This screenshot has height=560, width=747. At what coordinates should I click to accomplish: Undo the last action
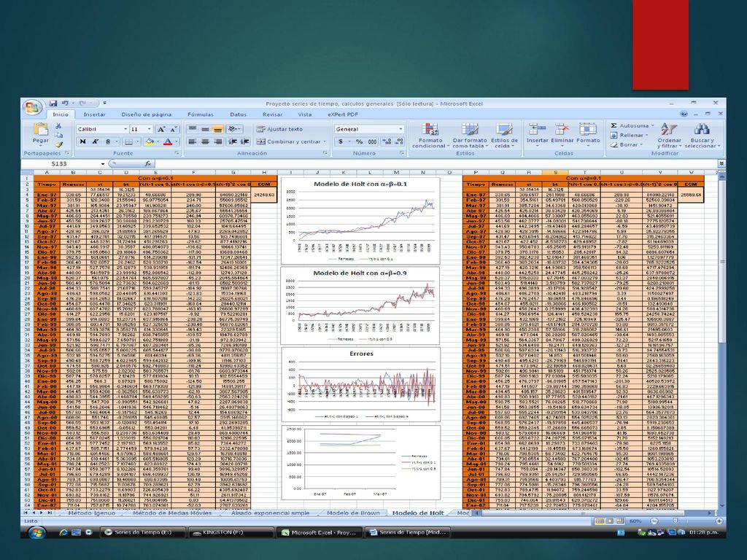(65, 103)
